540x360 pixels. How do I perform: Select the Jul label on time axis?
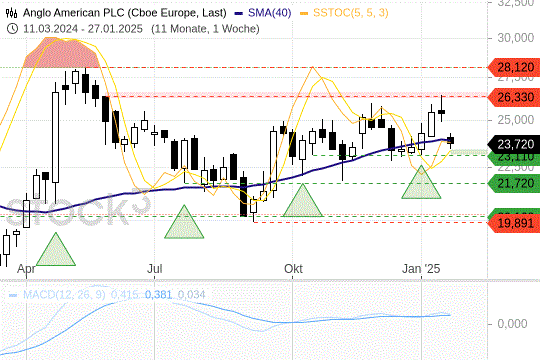click(x=155, y=269)
